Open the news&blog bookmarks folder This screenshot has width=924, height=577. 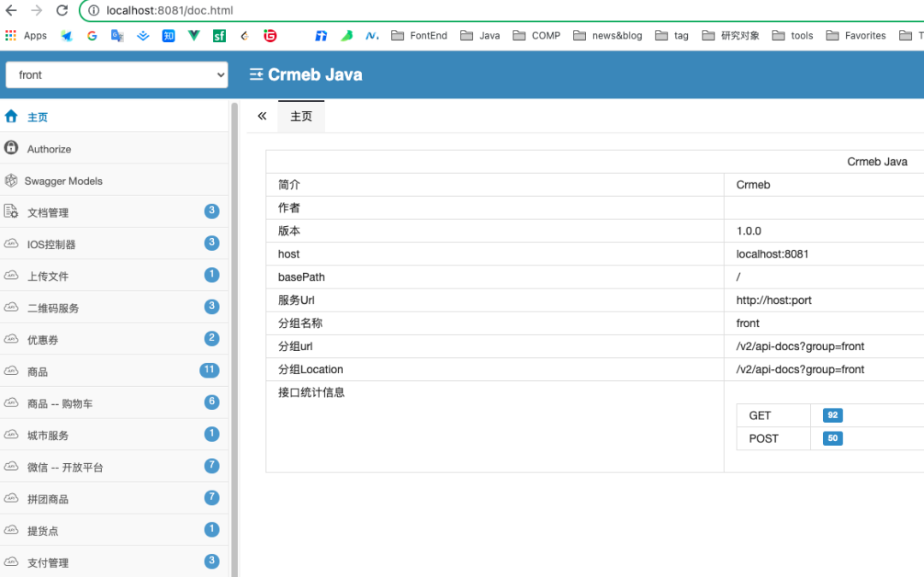tap(607, 35)
